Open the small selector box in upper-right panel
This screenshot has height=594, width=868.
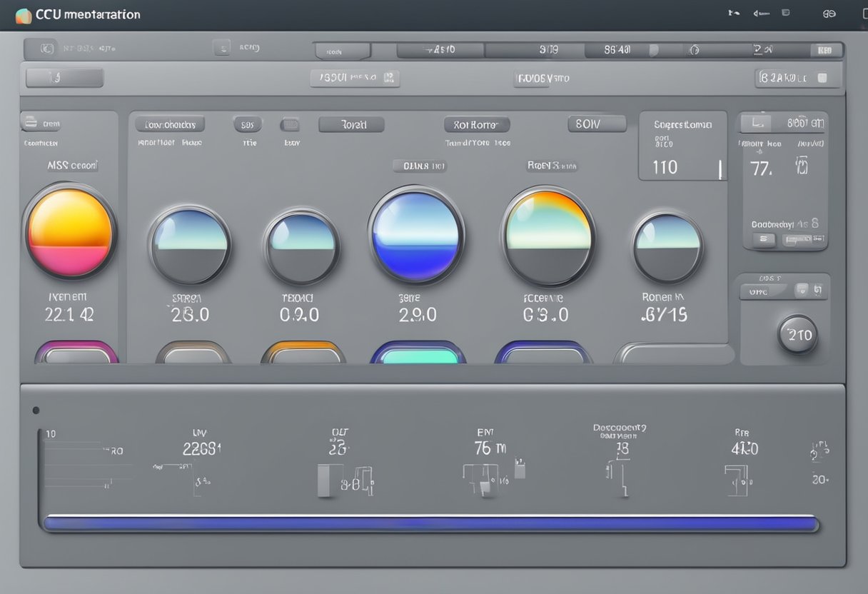click(x=755, y=123)
